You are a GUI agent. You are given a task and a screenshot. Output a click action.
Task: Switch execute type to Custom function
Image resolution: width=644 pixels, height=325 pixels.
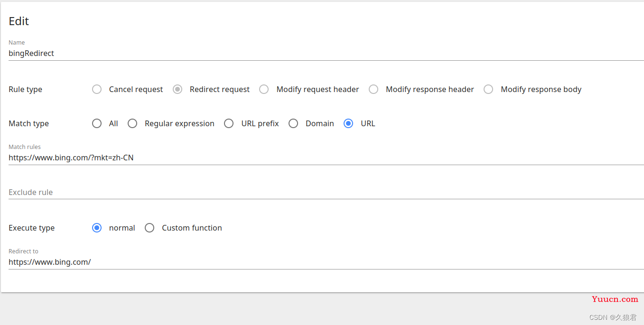(x=149, y=228)
